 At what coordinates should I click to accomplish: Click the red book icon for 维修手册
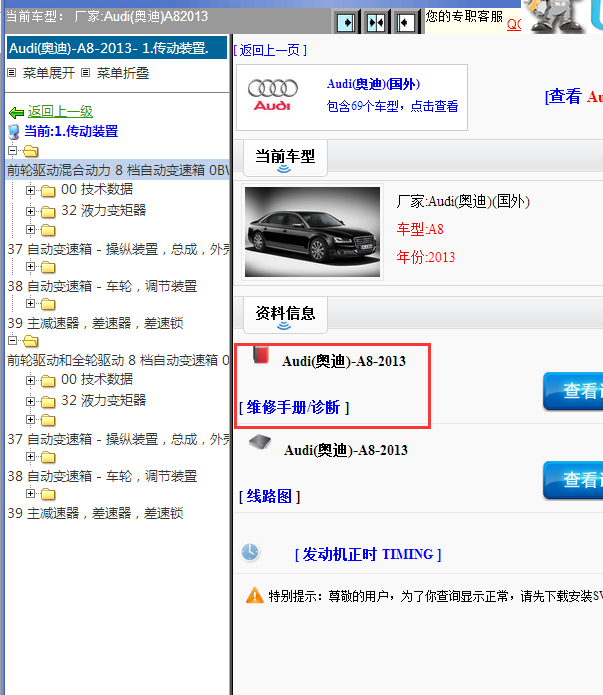(x=261, y=355)
